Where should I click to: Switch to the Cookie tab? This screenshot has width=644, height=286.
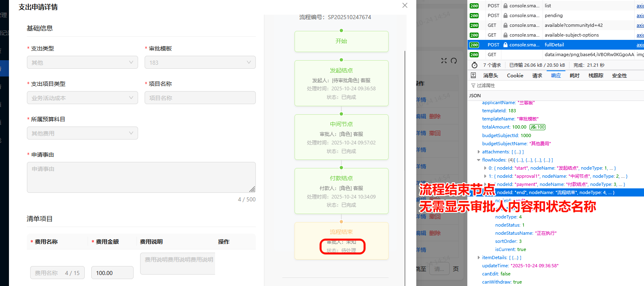click(515, 75)
